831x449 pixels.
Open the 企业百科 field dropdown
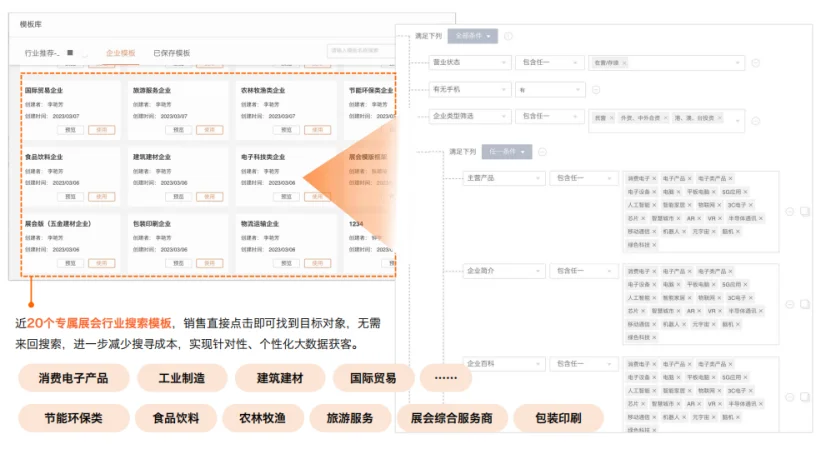[504, 364]
